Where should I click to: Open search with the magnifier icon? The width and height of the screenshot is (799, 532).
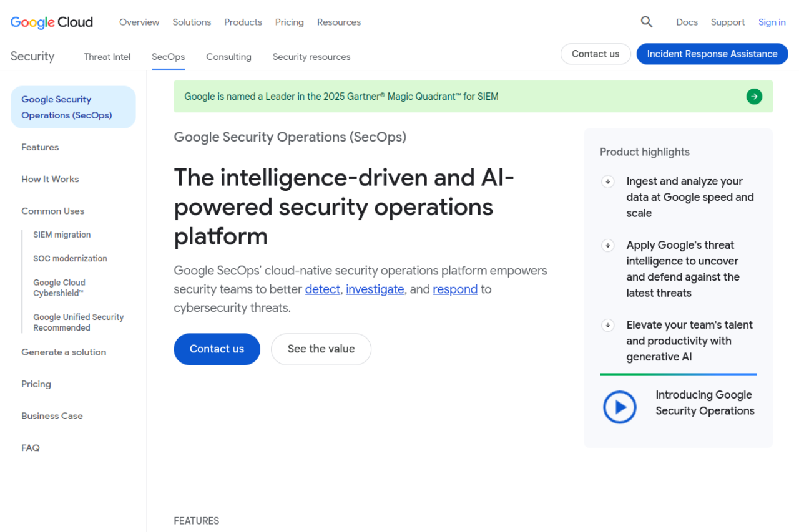coord(647,22)
